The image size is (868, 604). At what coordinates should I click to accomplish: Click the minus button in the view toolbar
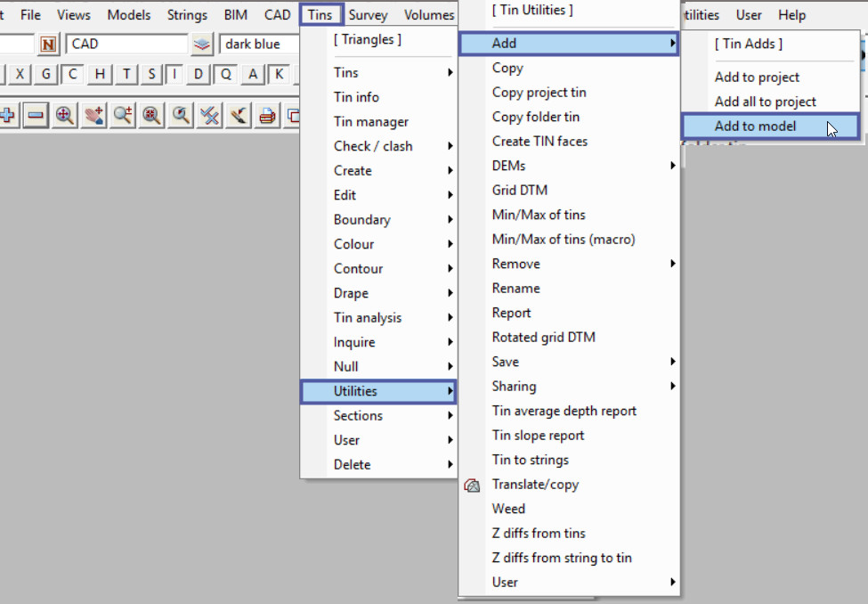(36, 115)
